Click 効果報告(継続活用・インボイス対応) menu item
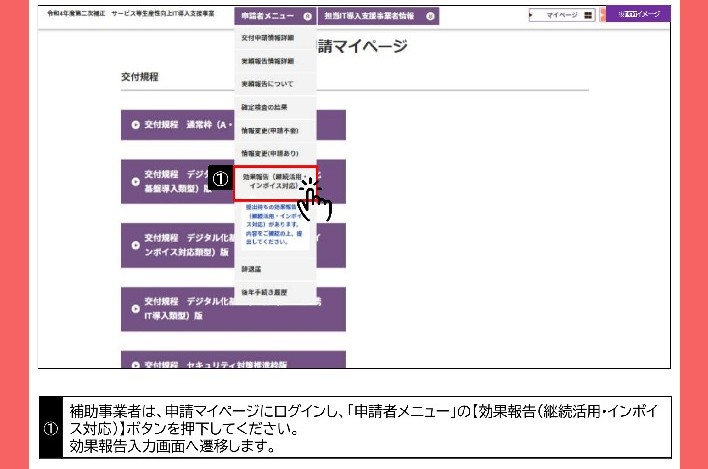 (x=275, y=182)
